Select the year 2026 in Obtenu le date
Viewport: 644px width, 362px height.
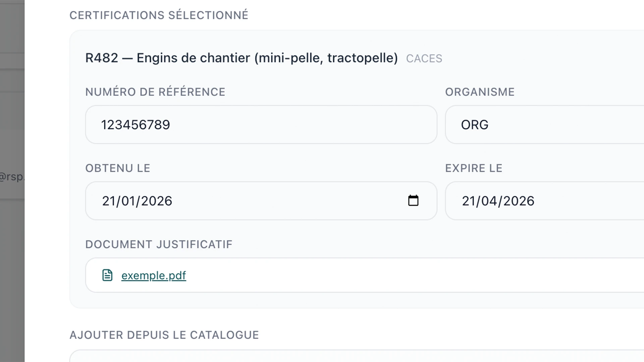click(x=156, y=201)
